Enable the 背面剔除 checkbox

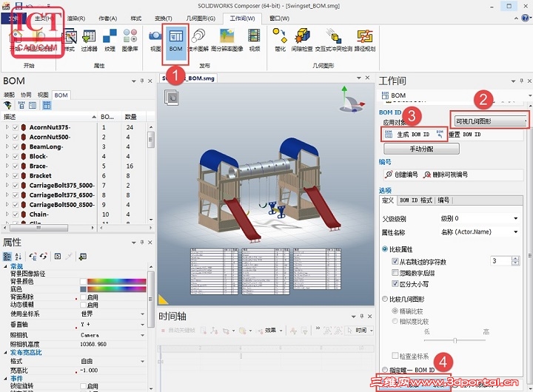point(83,297)
